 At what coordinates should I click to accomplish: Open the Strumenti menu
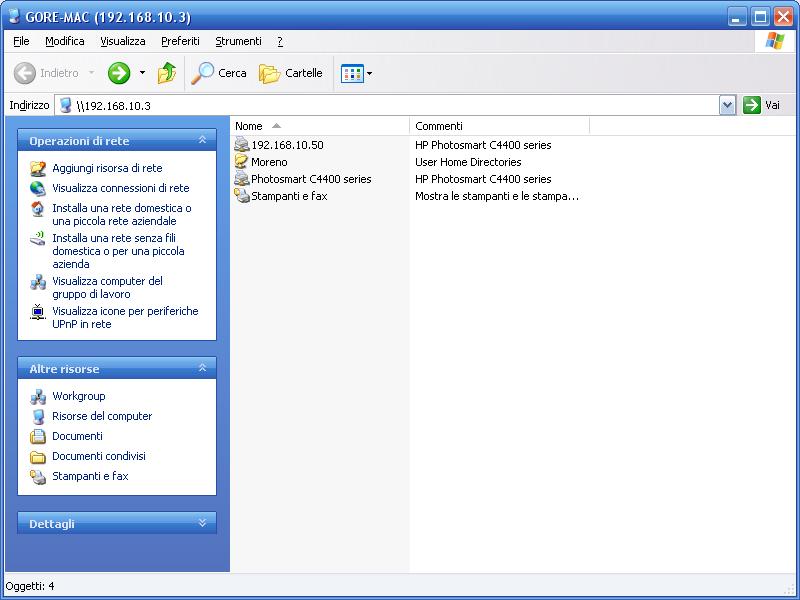point(238,41)
